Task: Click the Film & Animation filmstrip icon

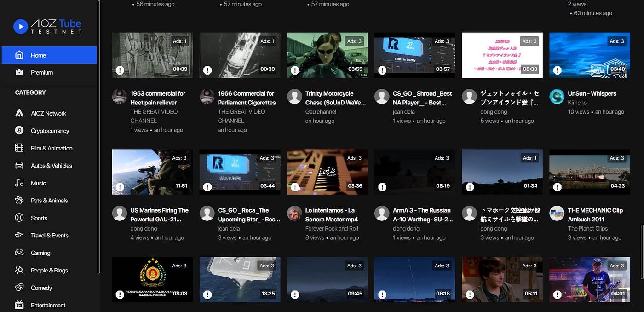Action: pyautogui.click(x=19, y=148)
